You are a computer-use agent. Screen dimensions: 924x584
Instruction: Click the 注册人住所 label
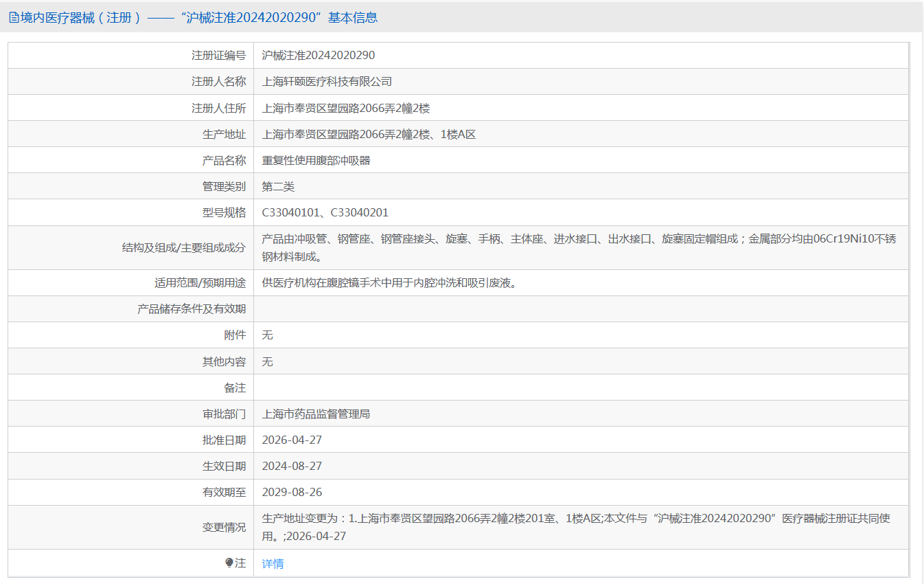tap(218, 108)
